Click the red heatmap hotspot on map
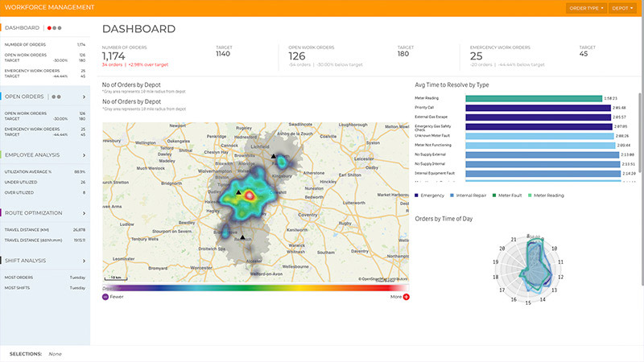644x362 pixels. 249,195
